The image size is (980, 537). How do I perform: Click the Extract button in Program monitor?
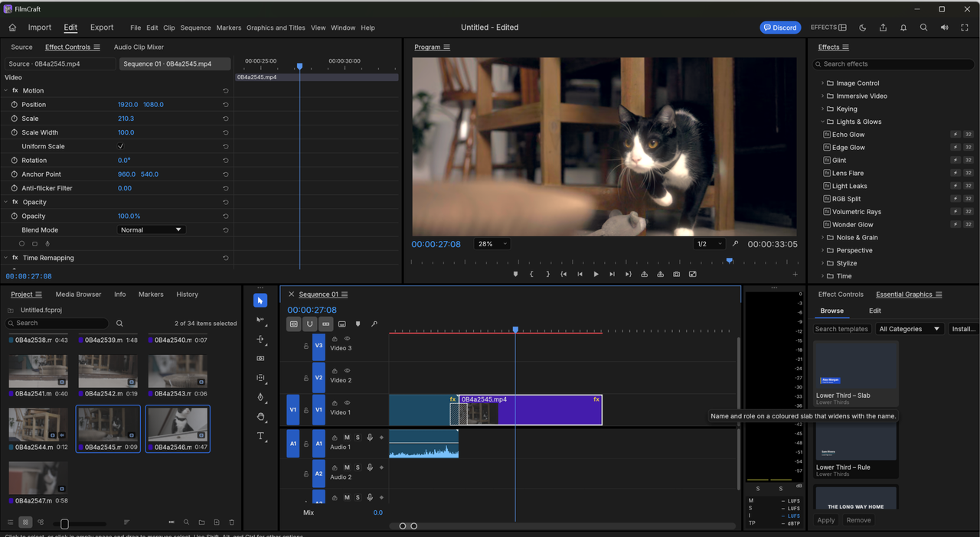(660, 274)
